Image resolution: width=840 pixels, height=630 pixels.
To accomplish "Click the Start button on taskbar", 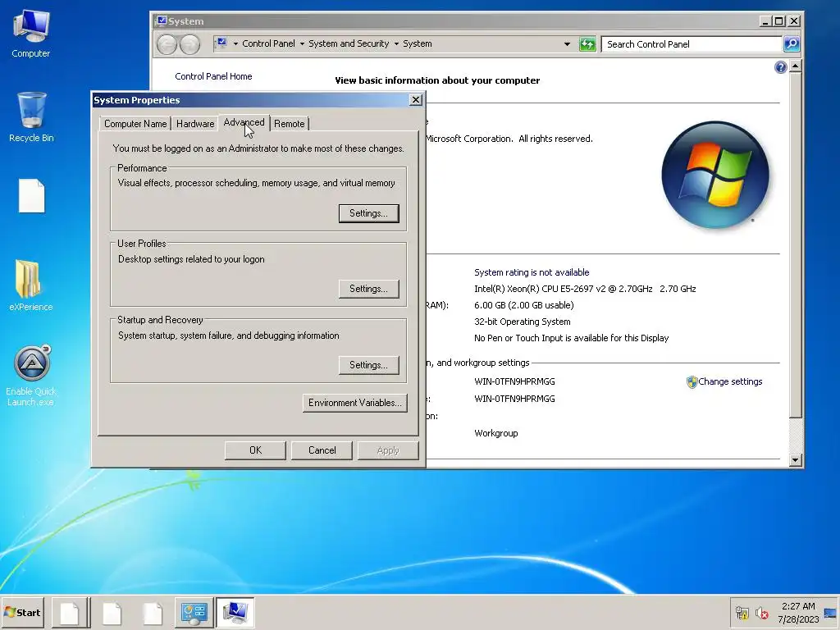I will [22, 612].
